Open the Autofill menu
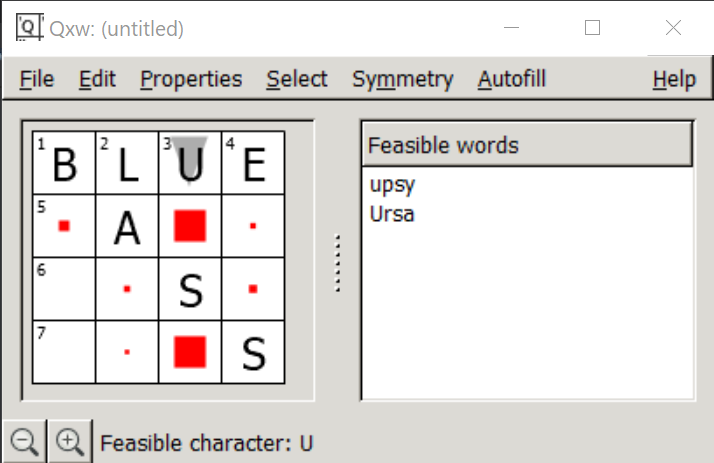 coord(511,79)
